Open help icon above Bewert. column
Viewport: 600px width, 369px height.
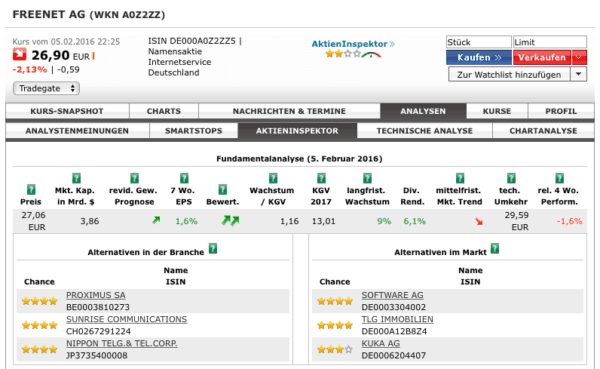(222, 189)
